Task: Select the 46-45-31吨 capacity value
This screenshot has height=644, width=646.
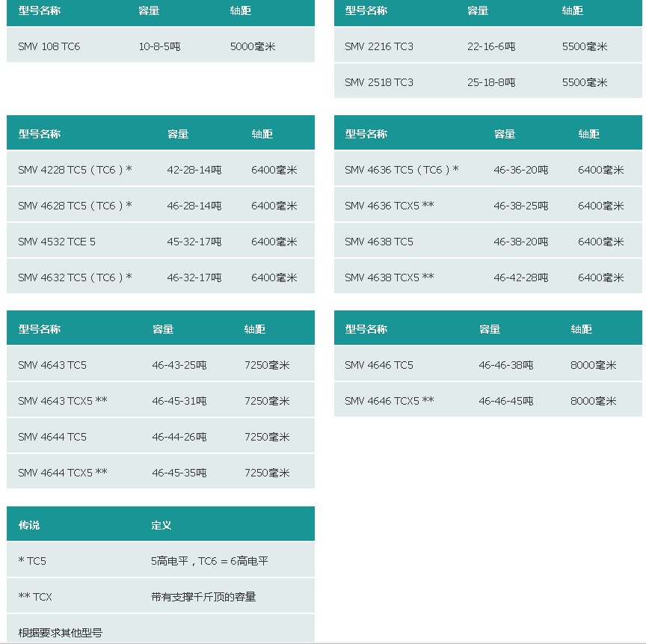Action: click(x=179, y=401)
